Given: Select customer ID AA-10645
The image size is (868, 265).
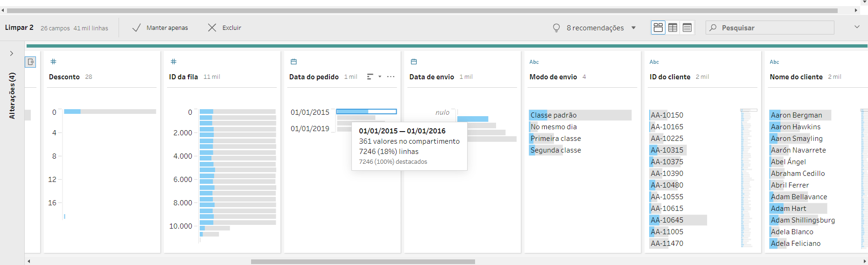Looking at the screenshot, I should [678, 220].
